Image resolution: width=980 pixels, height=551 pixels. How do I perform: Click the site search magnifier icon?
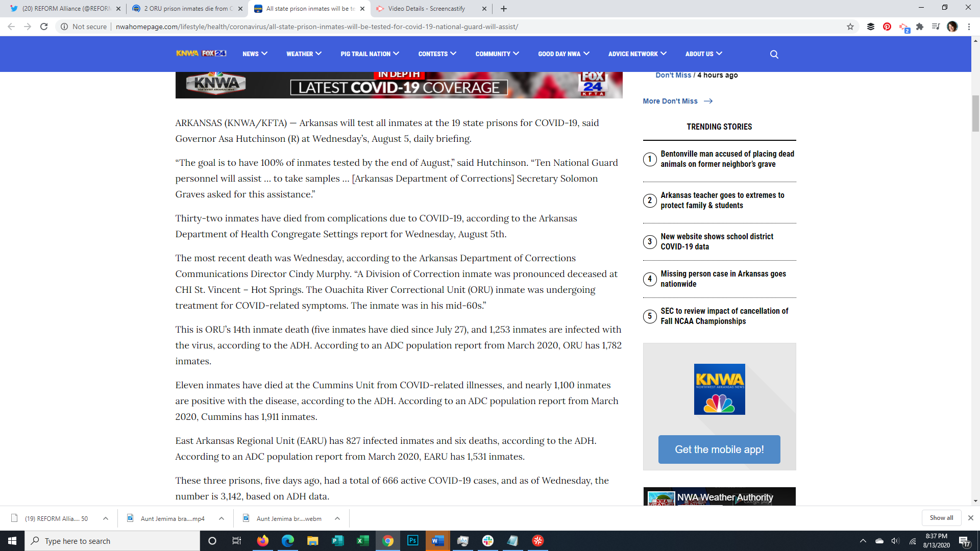(x=774, y=54)
